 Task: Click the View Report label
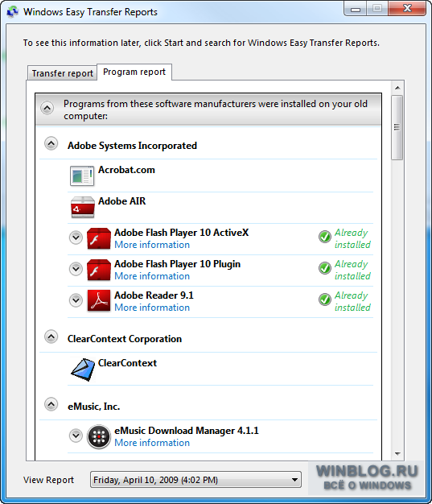coord(48,480)
